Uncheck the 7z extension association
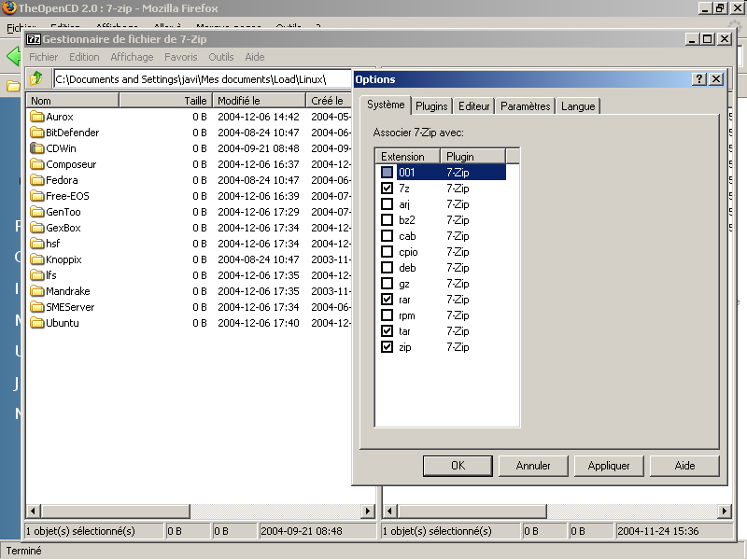 [387, 189]
